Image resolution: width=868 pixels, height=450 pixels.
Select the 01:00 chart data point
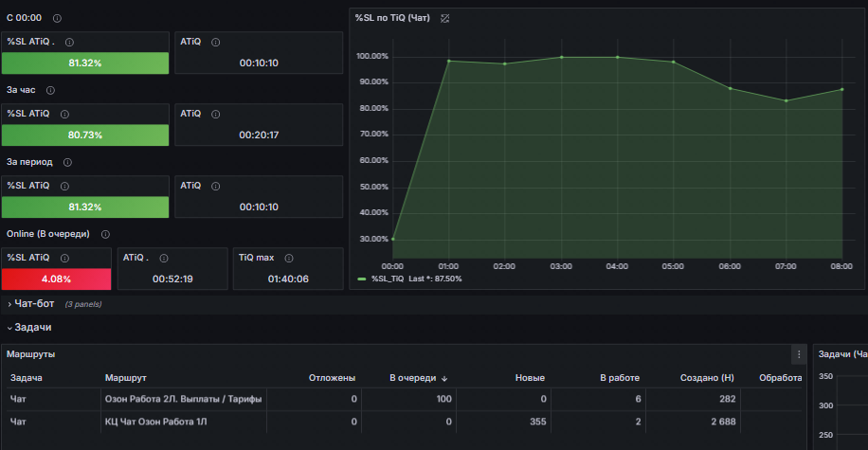pos(449,61)
